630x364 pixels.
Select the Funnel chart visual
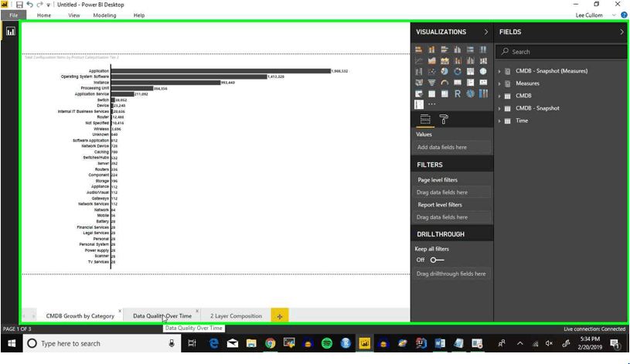click(x=431, y=83)
